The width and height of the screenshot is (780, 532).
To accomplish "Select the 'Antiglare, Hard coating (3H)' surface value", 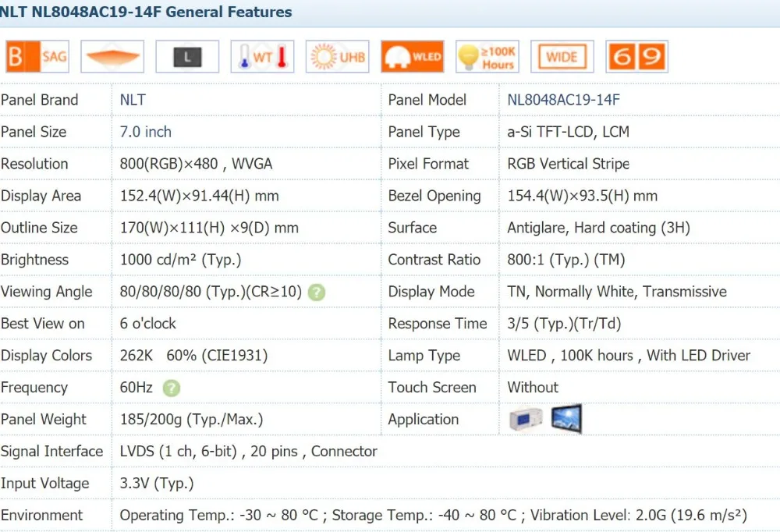I will 598,228.
